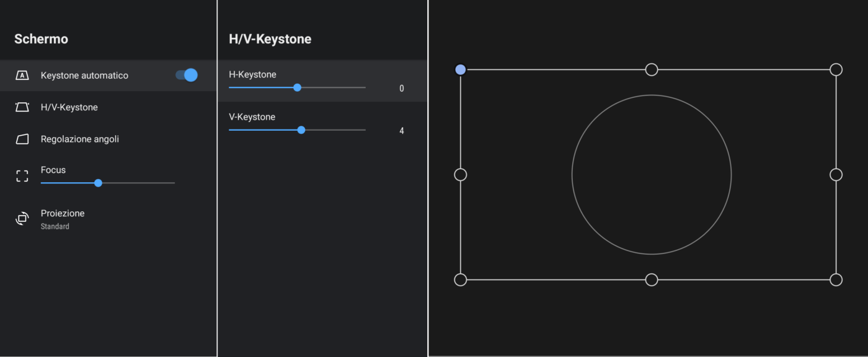Select the right-middle edge handle
The width and height of the screenshot is (868, 357).
point(836,175)
